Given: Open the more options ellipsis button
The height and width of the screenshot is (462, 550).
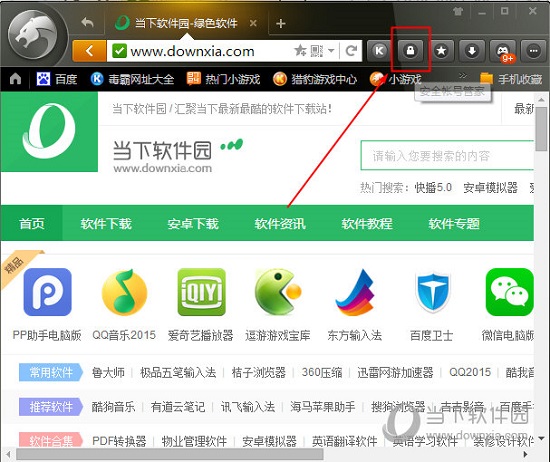Looking at the screenshot, I should coord(534,51).
